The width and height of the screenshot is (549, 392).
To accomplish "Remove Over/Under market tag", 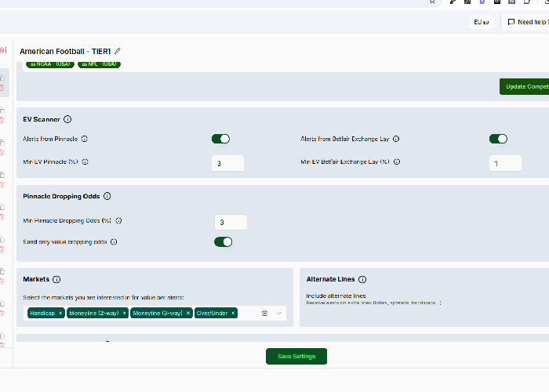I will click(x=233, y=313).
